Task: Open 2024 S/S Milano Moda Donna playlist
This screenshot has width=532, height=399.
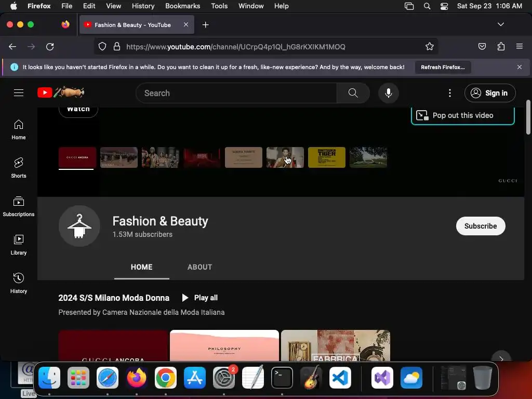Action: [x=114, y=298]
